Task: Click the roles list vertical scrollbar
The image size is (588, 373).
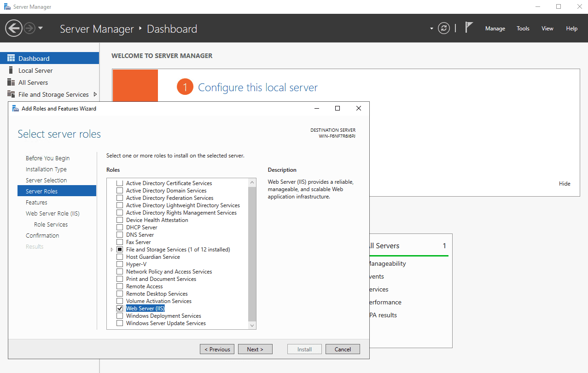Action: (252, 253)
